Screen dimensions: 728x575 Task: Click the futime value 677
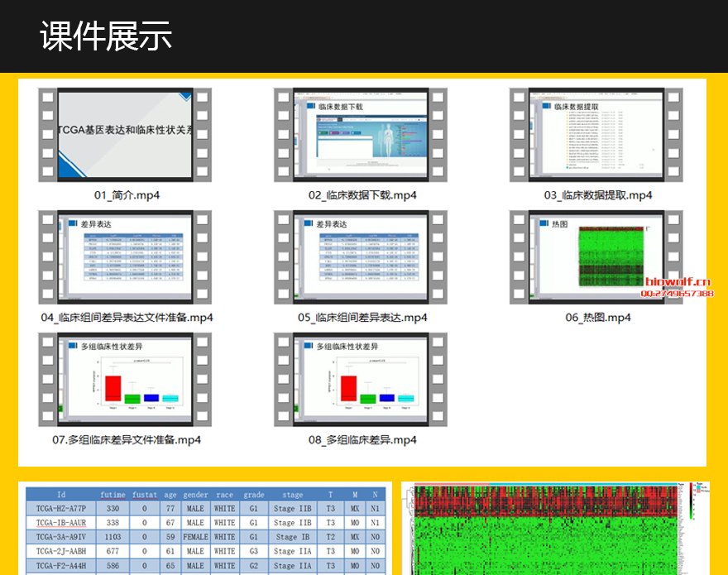coord(113,551)
